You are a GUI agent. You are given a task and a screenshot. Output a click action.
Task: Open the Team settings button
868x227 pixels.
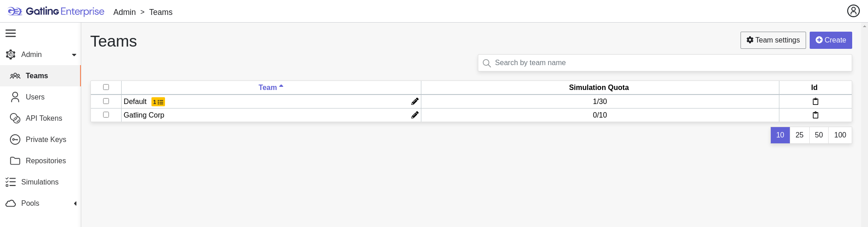773,40
